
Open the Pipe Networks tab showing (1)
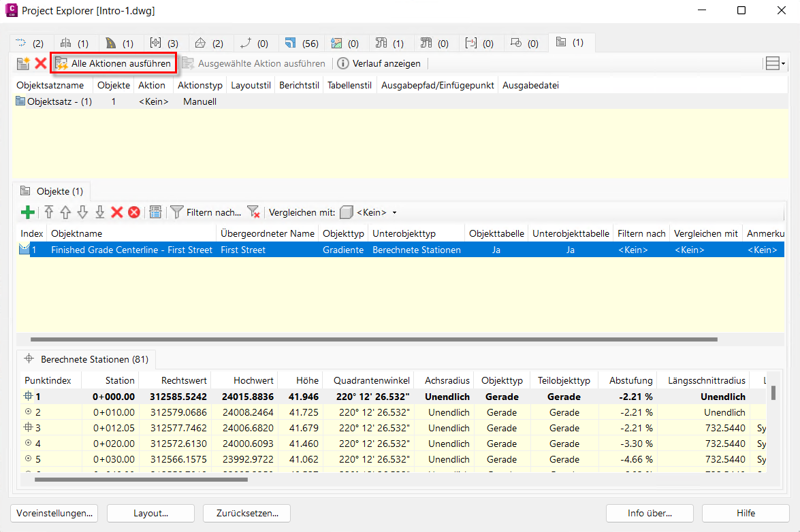(x=390, y=44)
